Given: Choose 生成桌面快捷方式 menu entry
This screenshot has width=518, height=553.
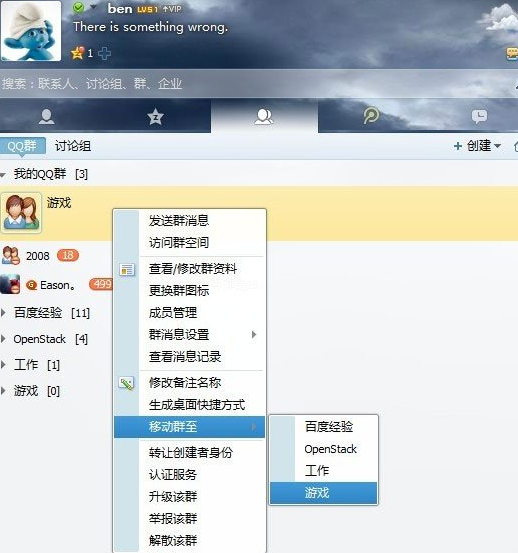Looking at the screenshot, I should coord(189,405).
